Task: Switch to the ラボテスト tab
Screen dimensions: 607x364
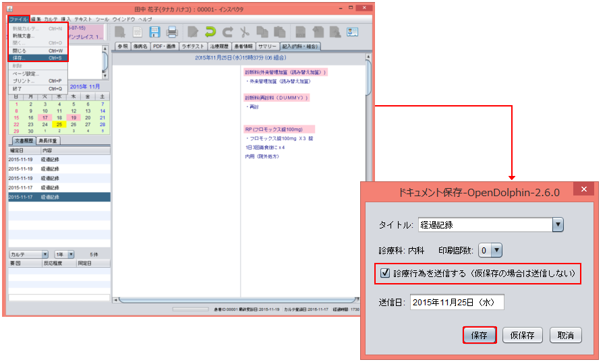Action: pos(193,46)
